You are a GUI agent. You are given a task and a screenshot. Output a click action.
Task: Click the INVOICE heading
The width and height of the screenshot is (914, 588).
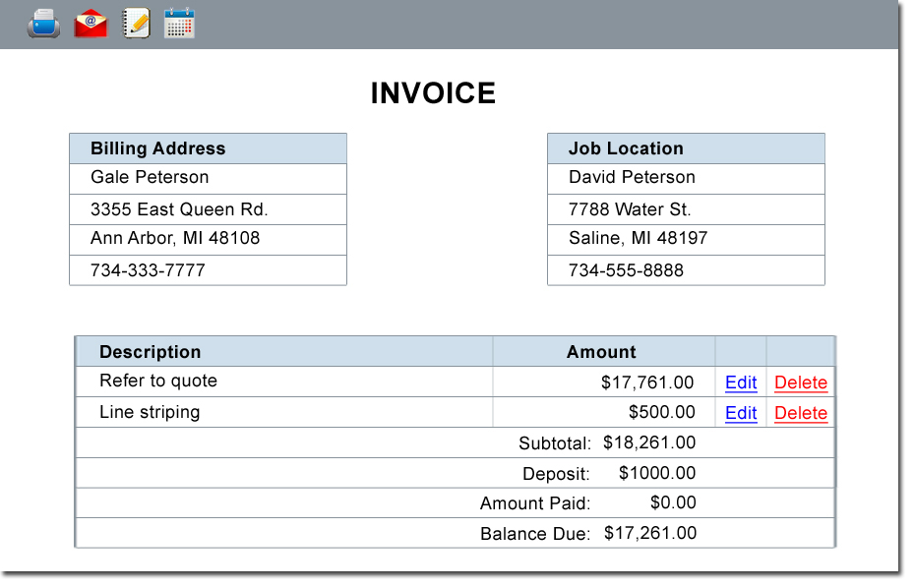[433, 93]
